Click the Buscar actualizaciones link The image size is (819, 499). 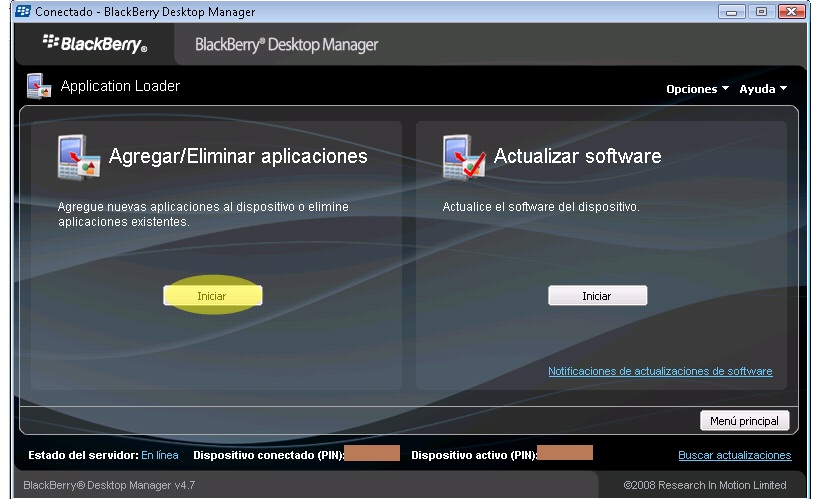click(x=734, y=455)
